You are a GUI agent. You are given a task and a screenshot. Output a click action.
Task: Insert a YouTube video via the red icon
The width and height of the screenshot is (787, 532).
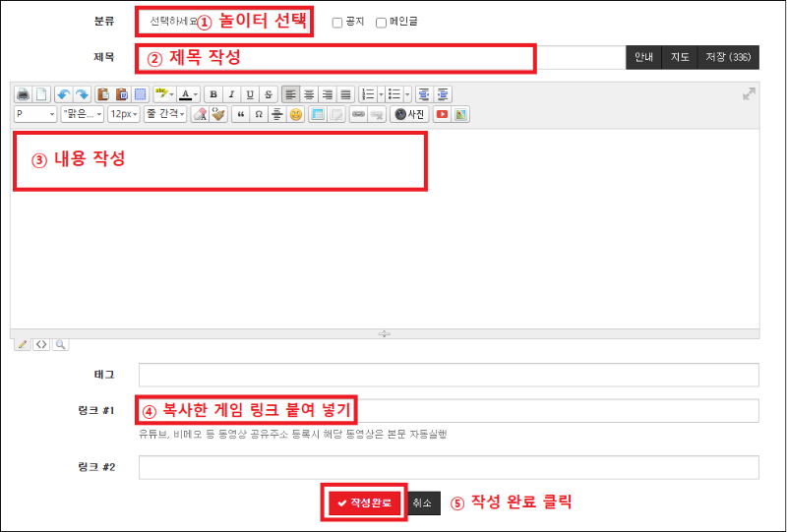(x=442, y=114)
